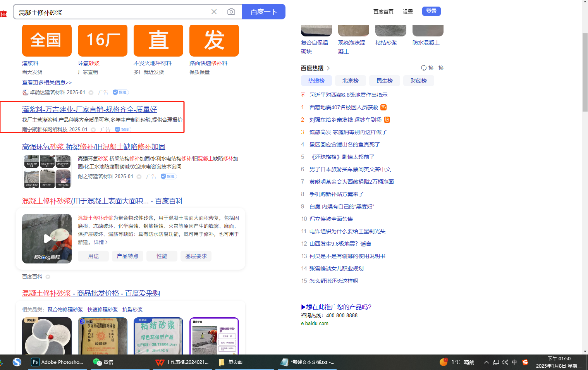Open the weather widget showing 1°C 晴朗
The image size is (588, 370).
pos(457,362)
